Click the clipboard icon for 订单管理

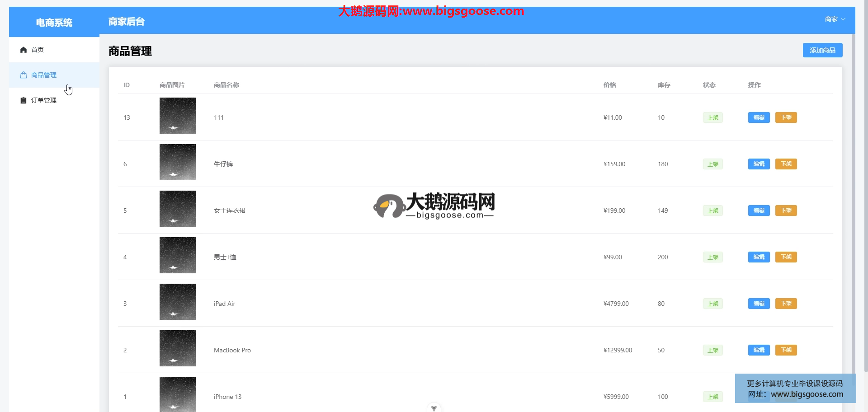pos(24,100)
